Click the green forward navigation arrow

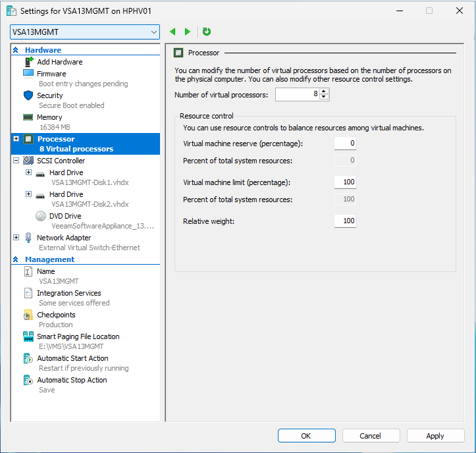[188, 32]
